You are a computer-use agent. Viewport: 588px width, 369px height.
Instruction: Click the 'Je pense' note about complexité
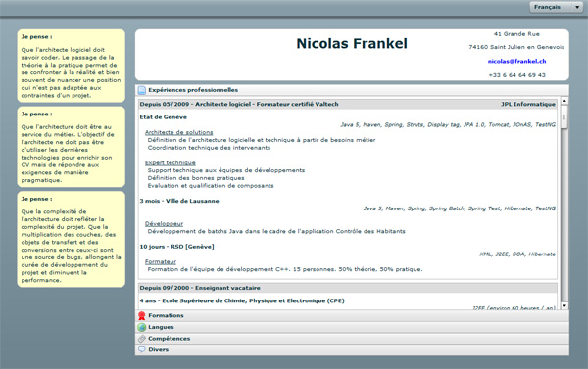[x=72, y=240]
